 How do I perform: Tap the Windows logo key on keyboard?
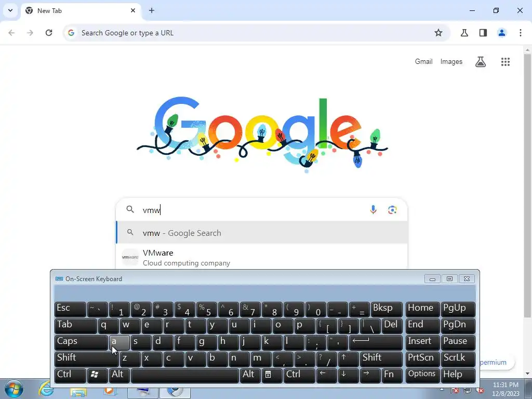coord(97,376)
